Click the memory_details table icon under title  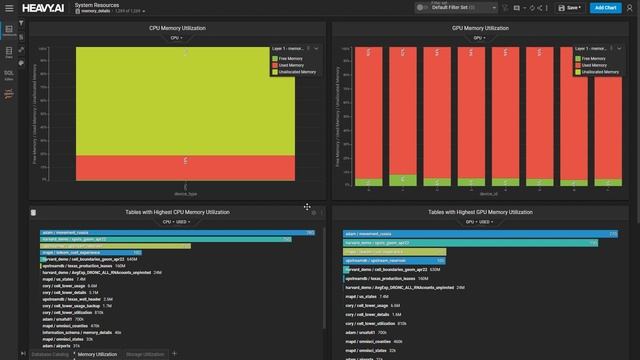pos(78,11)
